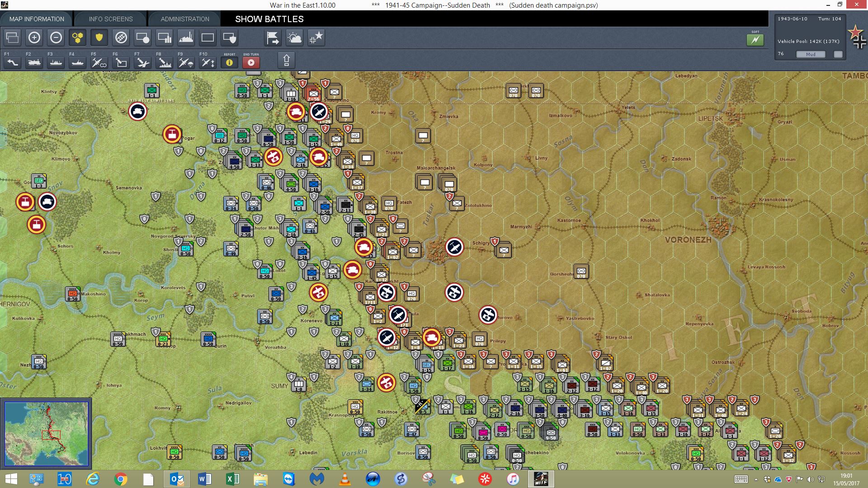Screen dimensions: 868x488
Task: Select the F7 bomb airfield mode icon
Action: 143,62
